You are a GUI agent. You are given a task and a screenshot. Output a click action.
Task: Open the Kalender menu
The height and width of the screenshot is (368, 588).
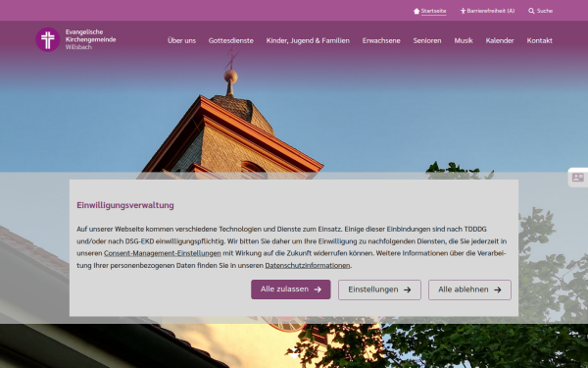pos(500,40)
